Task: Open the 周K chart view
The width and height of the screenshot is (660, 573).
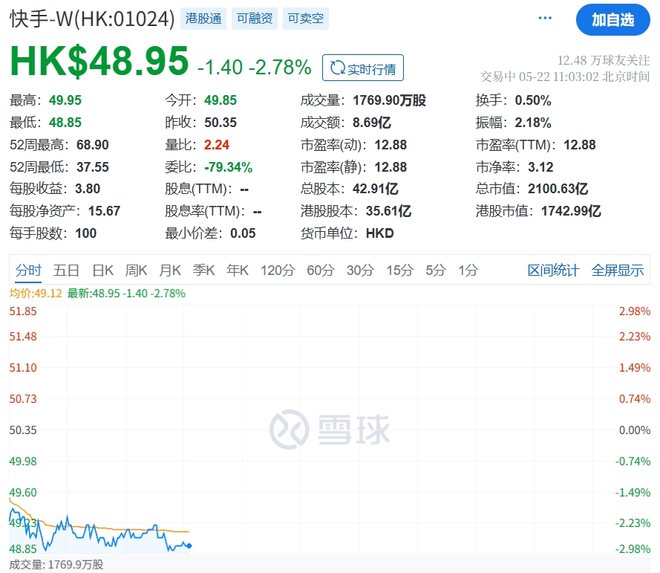Action: point(136,270)
